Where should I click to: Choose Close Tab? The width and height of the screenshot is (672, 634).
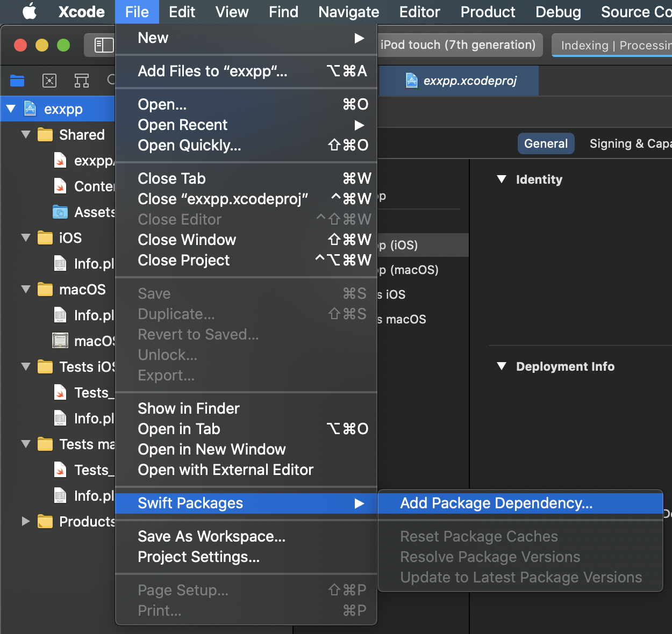pos(246,178)
